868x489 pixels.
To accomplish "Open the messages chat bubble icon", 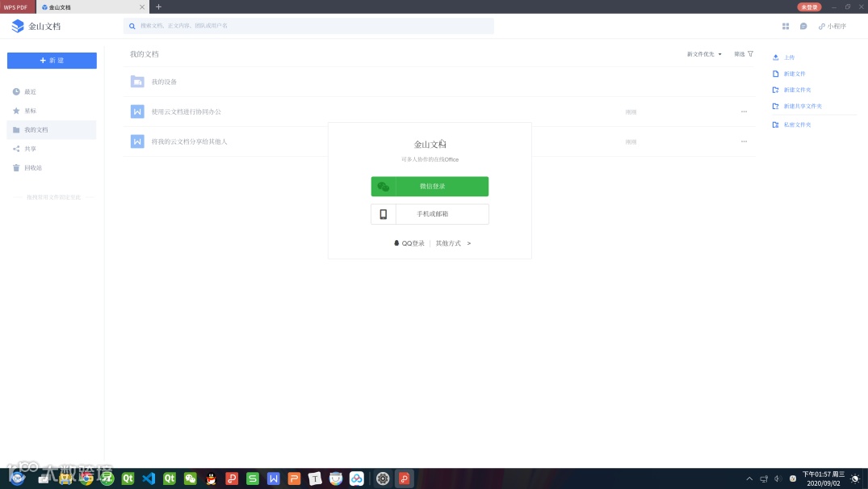I will point(803,26).
